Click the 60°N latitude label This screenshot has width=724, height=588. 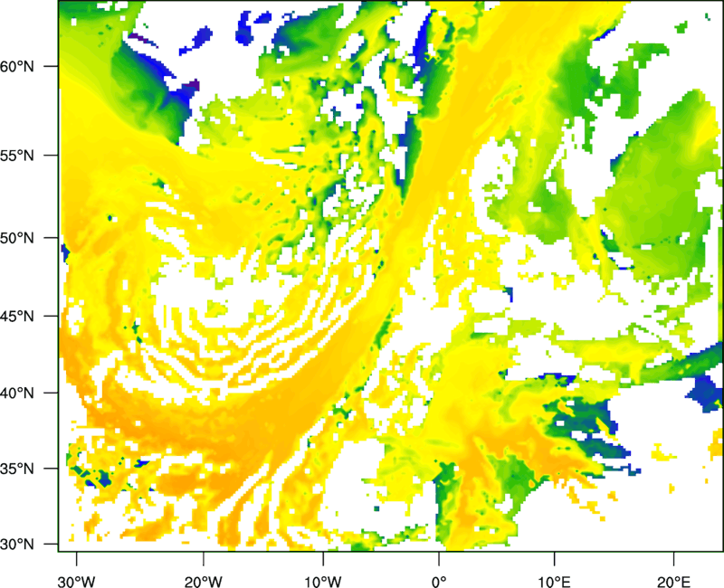coord(17,66)
